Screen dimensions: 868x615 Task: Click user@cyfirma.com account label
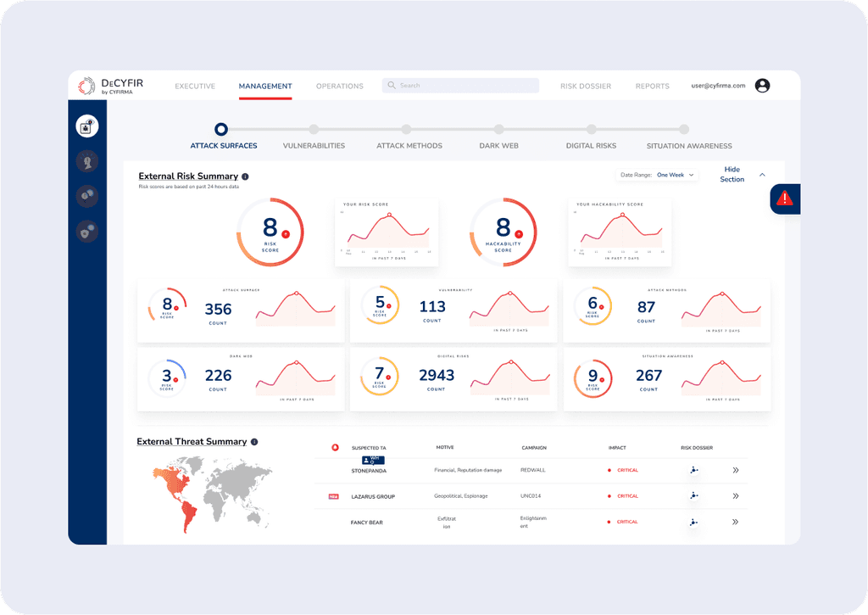pos(718,86)
